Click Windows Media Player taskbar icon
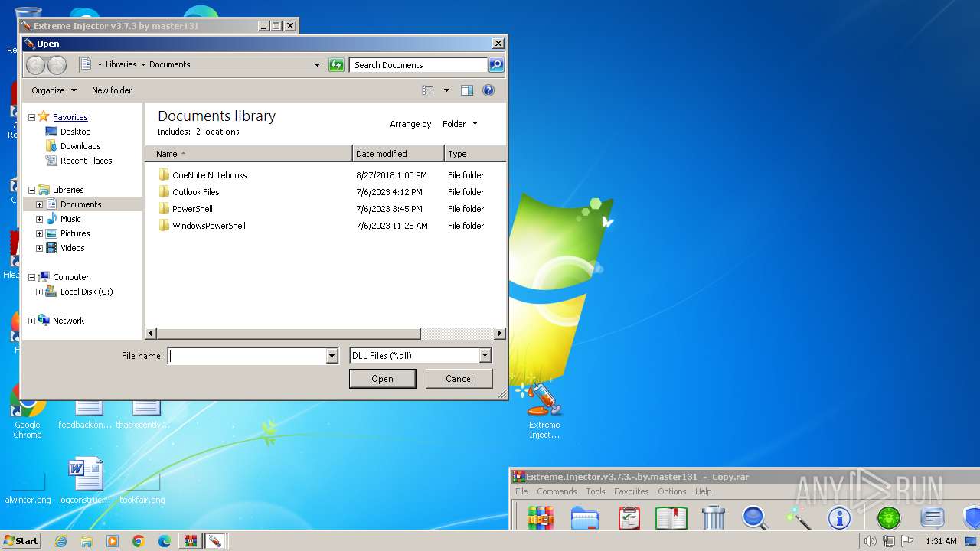980x551 pixels. pos(113,541)
